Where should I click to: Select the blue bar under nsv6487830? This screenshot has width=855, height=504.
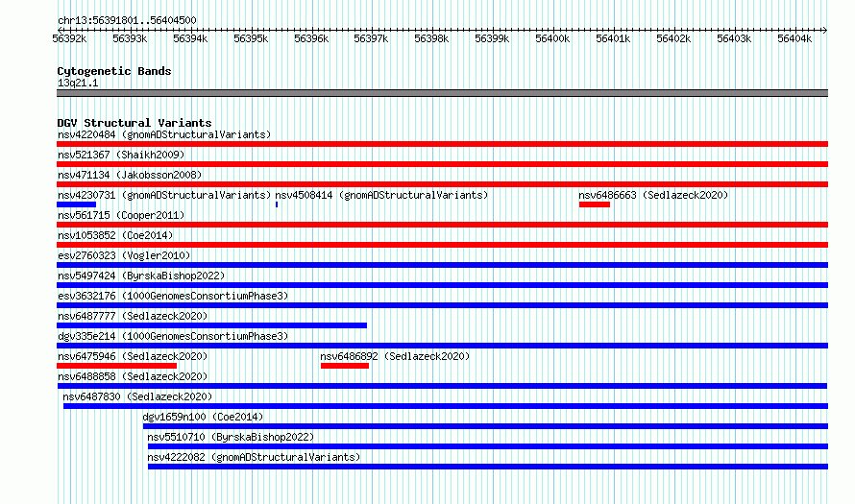446,406
